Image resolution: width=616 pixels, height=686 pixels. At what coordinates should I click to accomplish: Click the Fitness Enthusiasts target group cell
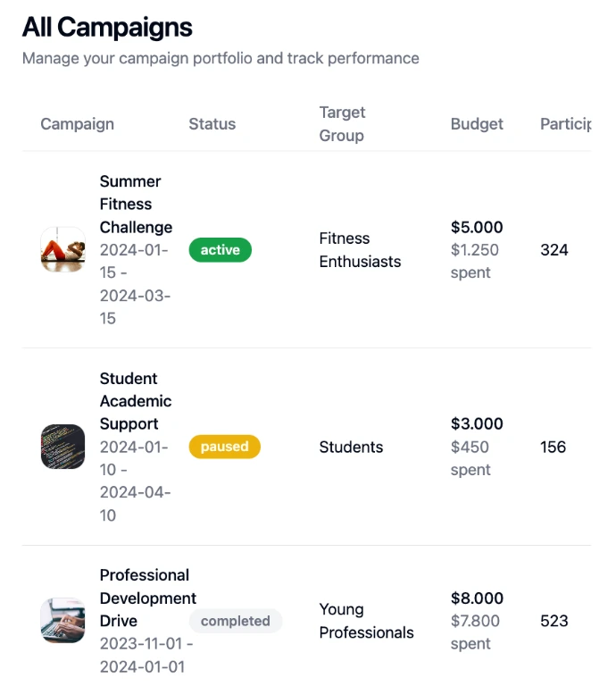[x=360, y=250]
